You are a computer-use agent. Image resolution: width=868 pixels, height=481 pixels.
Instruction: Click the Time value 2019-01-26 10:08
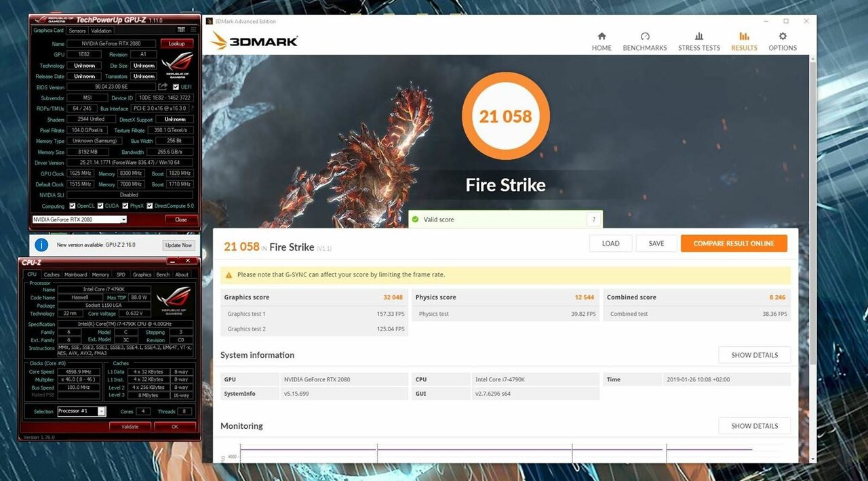[698, 379]
